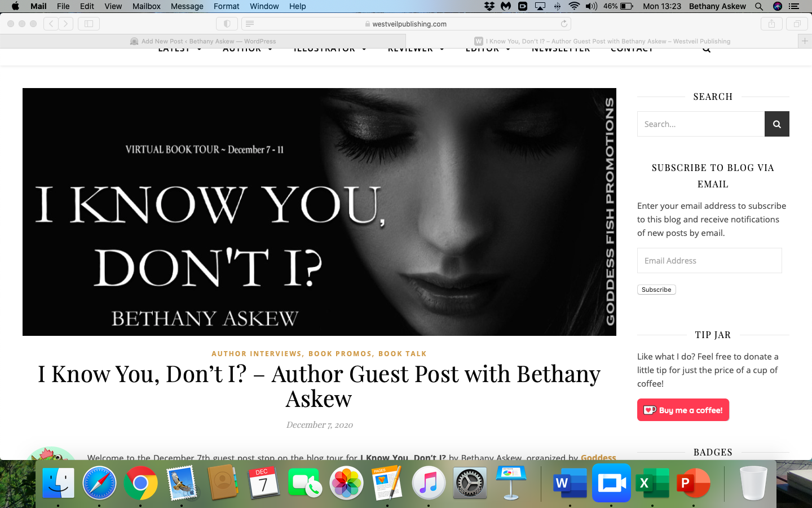Show all tabs overview
The image size is (812, 508).
point(797,24)
